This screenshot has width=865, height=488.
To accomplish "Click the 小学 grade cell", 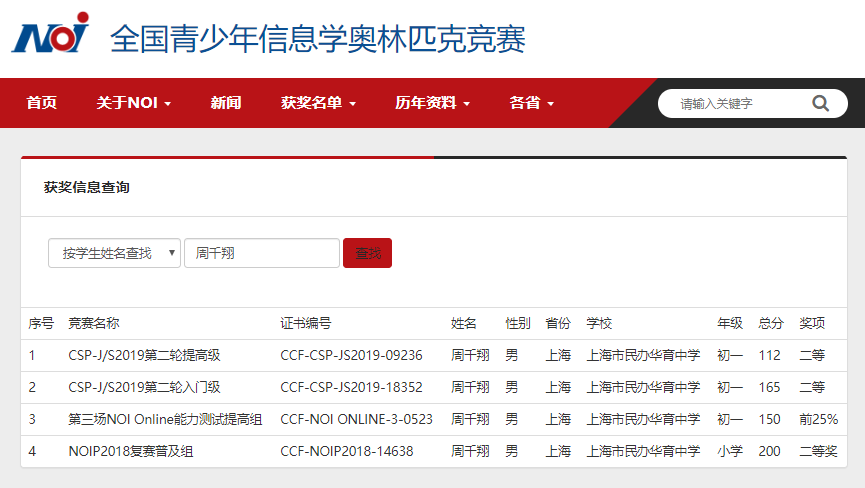I will pyautogui.click(x=730, y=451).
